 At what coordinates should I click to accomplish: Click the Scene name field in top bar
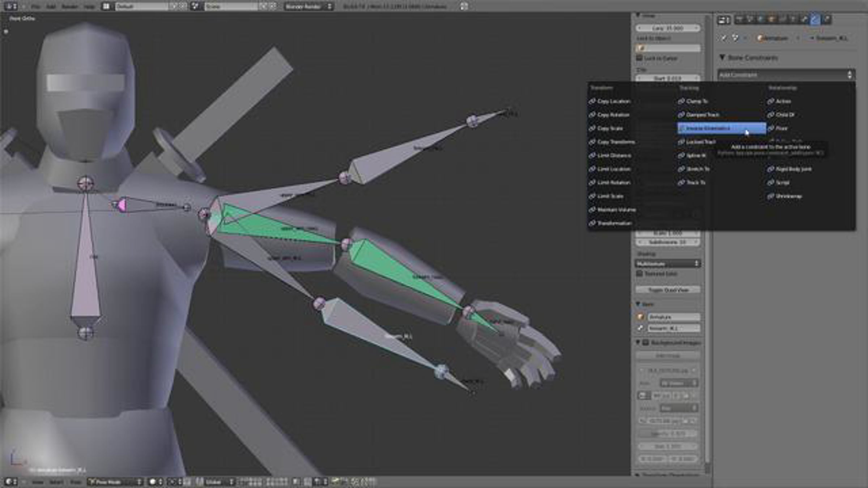pyautogui.click(x=231, y=6)
